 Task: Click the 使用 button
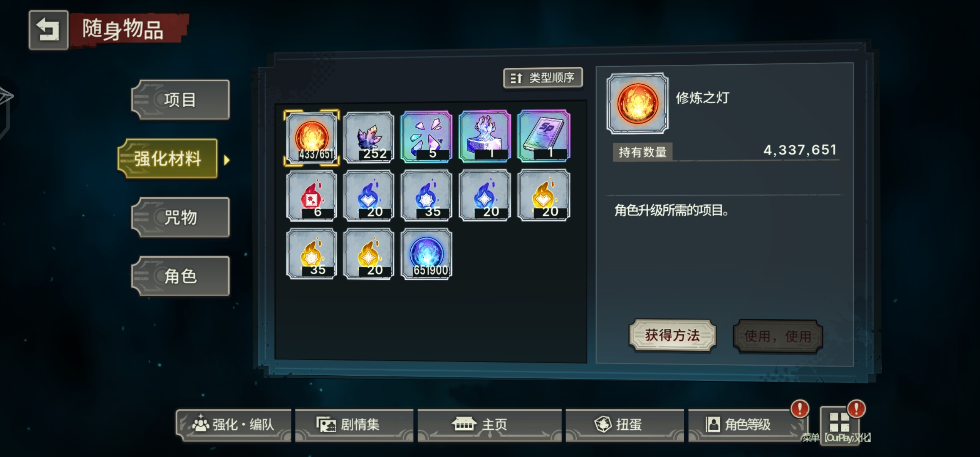point(778,336)
